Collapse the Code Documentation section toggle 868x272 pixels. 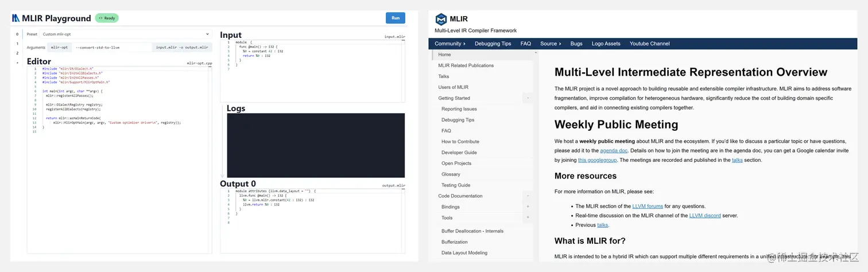pos(528,196)
